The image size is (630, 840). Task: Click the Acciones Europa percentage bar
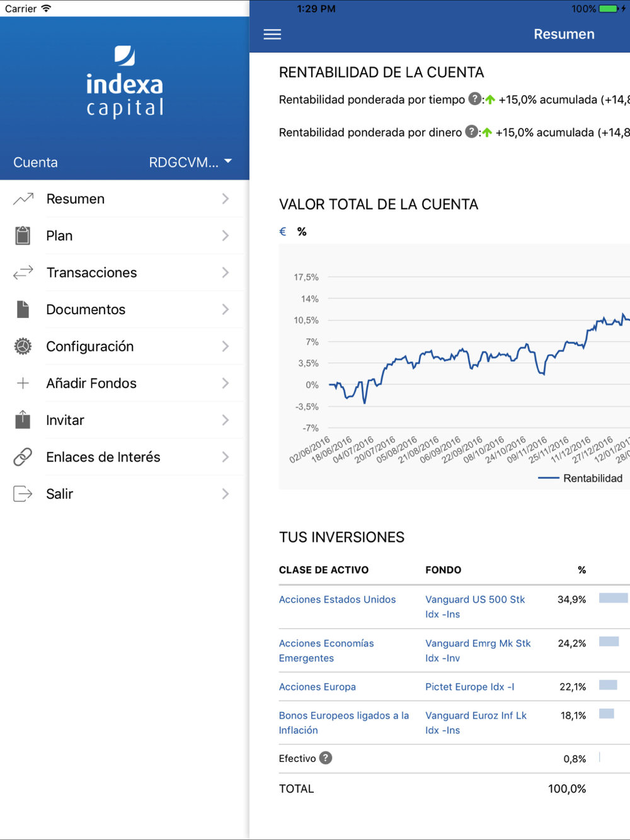coord(608,685)
